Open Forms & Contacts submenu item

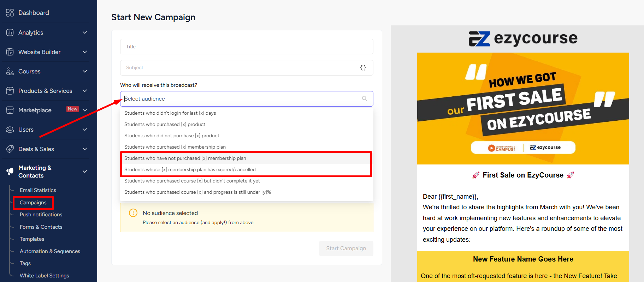tap(41, 227)
